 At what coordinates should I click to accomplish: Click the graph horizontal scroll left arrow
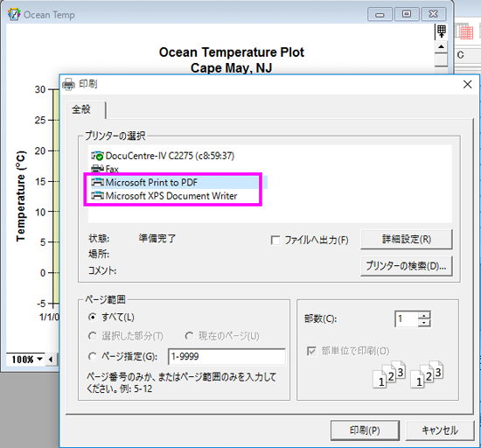click(51, 359)
